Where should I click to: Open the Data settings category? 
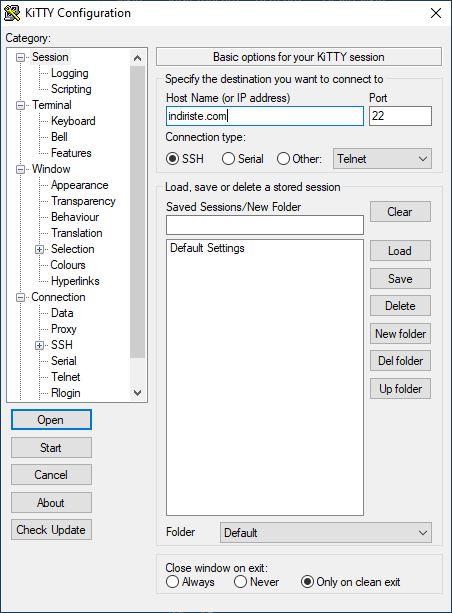point(62,314)
